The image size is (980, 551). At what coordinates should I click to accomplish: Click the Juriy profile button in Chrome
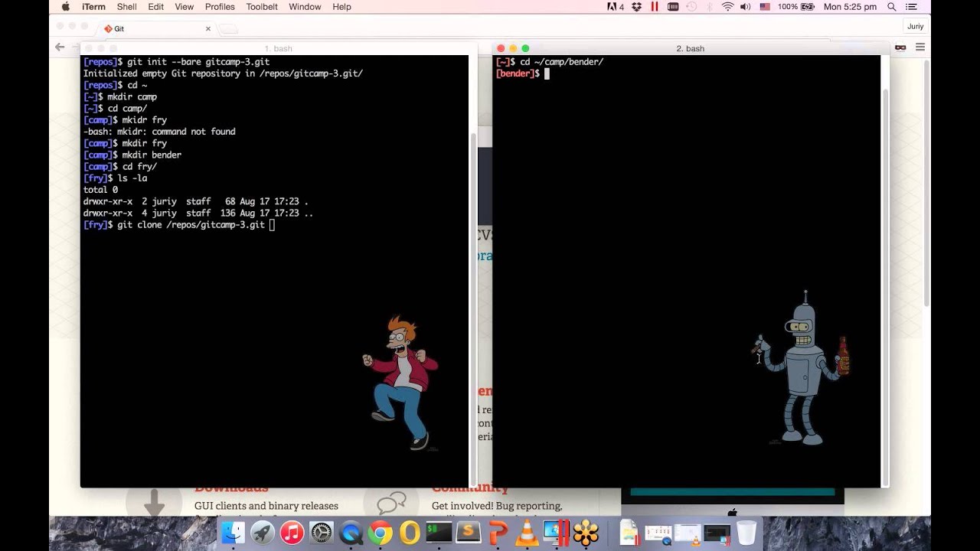916,26
